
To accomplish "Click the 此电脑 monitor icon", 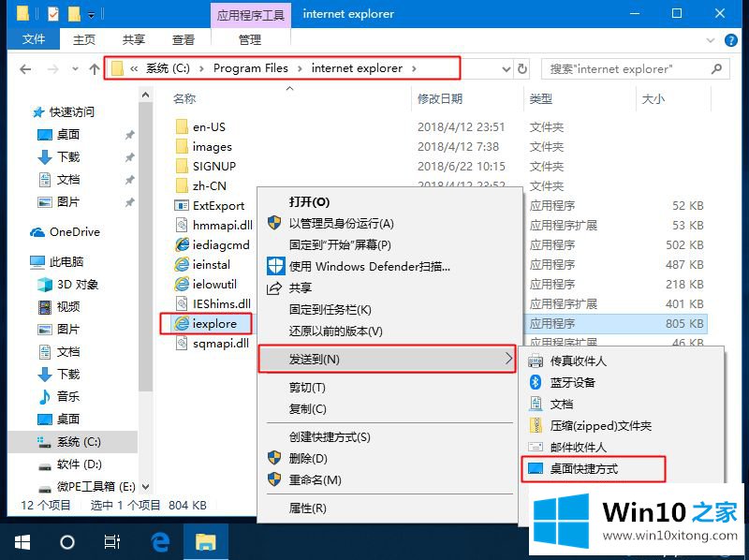I will tap(37, 262).
